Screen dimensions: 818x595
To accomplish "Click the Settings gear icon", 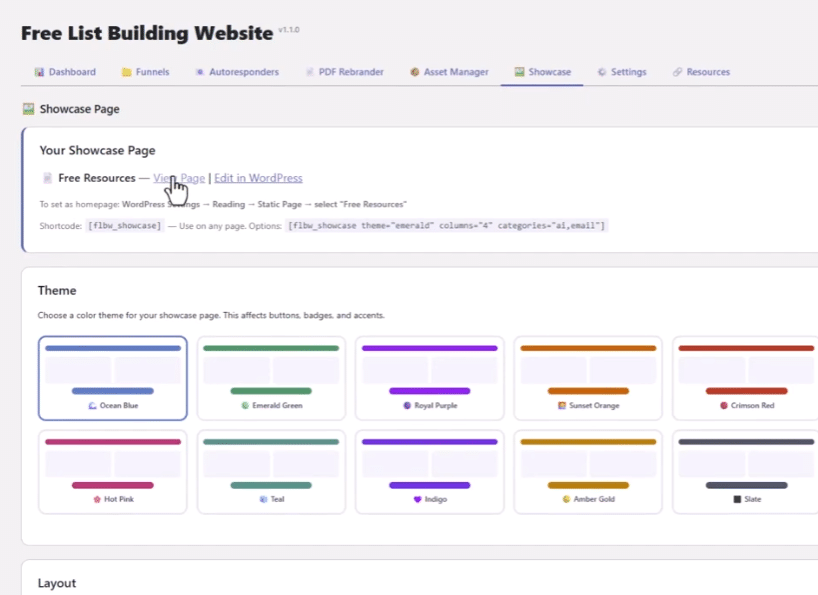I will coord(602,72).
